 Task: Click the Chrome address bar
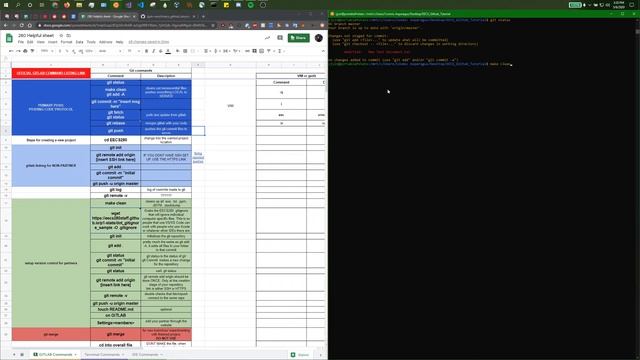point(127,25)
